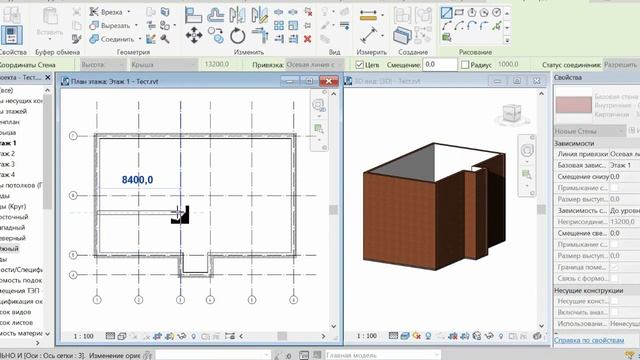Open the Врезка dropdown arrow
This screenshot has height=360, width=640.
click(x=129, y=12)
